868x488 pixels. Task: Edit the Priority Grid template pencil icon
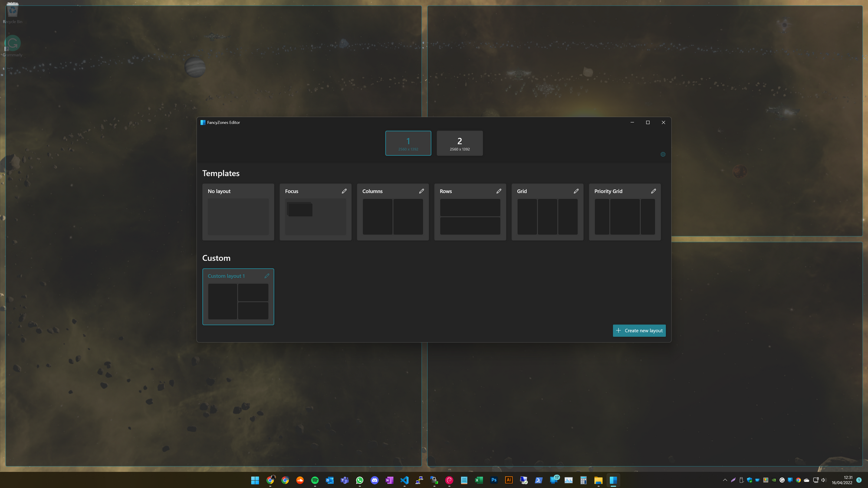point(653,191)
